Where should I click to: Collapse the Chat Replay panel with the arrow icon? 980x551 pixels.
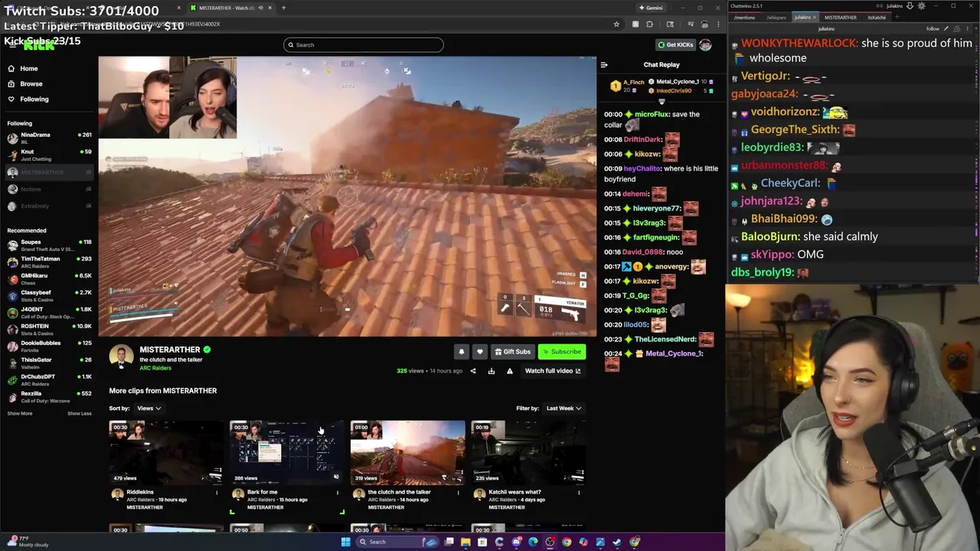tap(604, 65)
